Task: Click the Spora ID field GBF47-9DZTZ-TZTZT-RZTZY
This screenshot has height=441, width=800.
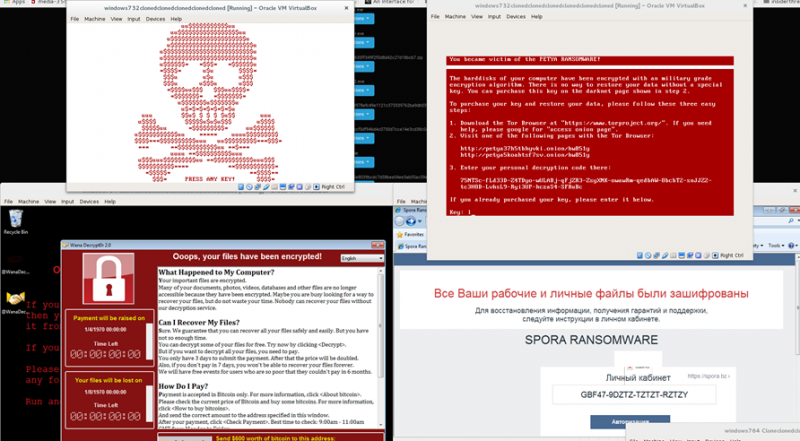Action: tap(634, 395)
